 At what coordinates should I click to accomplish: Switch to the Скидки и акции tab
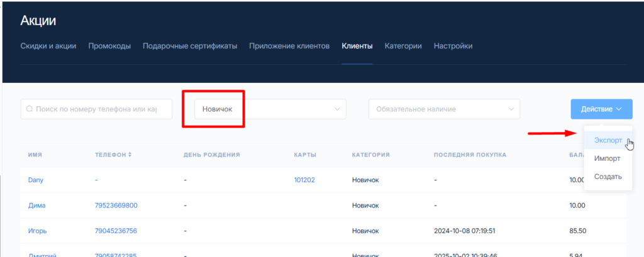[x=48, y=46]
